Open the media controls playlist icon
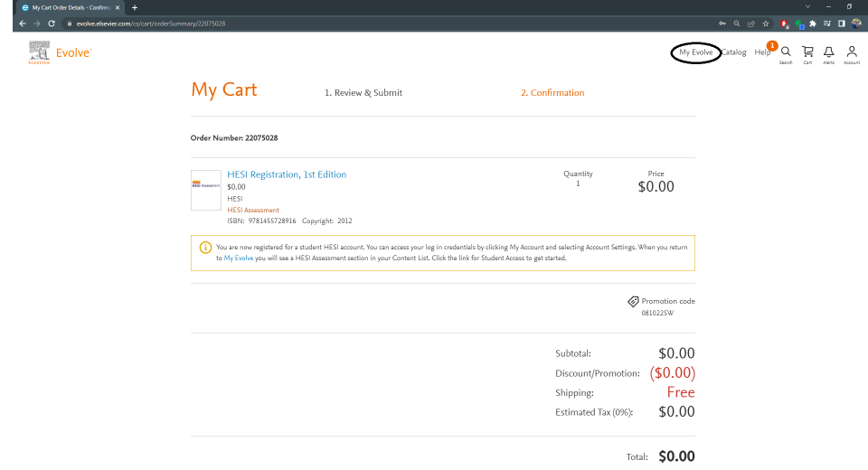The height and width of the screenshot is (470, 868). pos(827,23)
